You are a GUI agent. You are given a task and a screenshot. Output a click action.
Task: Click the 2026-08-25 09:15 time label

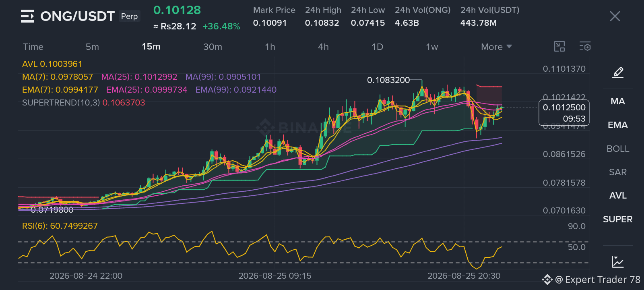coord(275,276)
